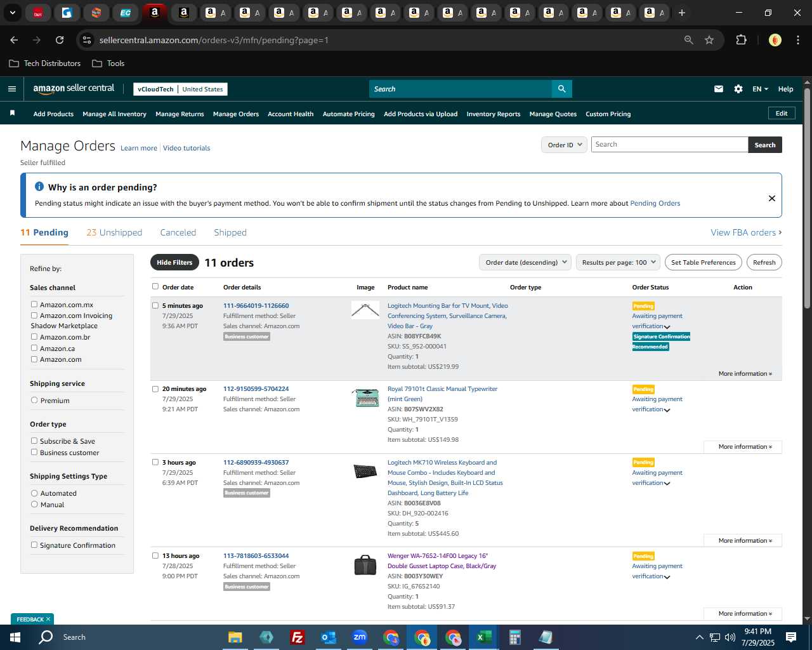Open Zoom from the taskbar

(x=360, y=637)
